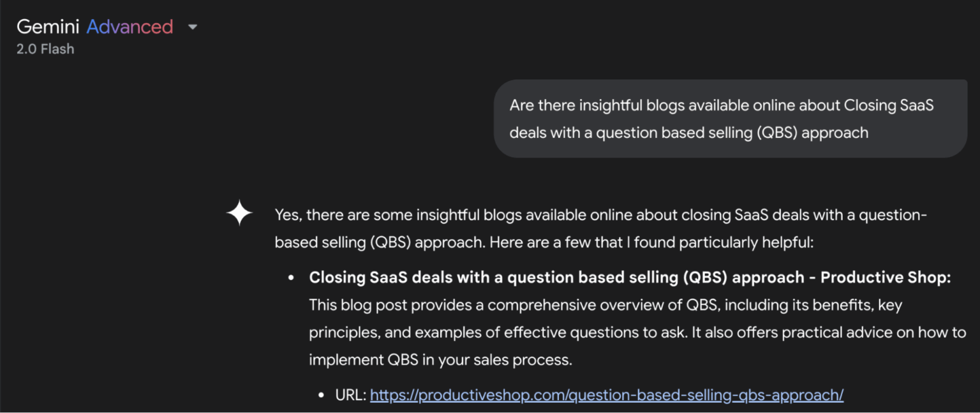Click the dropdown caret in the top bar
Viewport: 980px width, 413px height.
(x=193, y=27)
